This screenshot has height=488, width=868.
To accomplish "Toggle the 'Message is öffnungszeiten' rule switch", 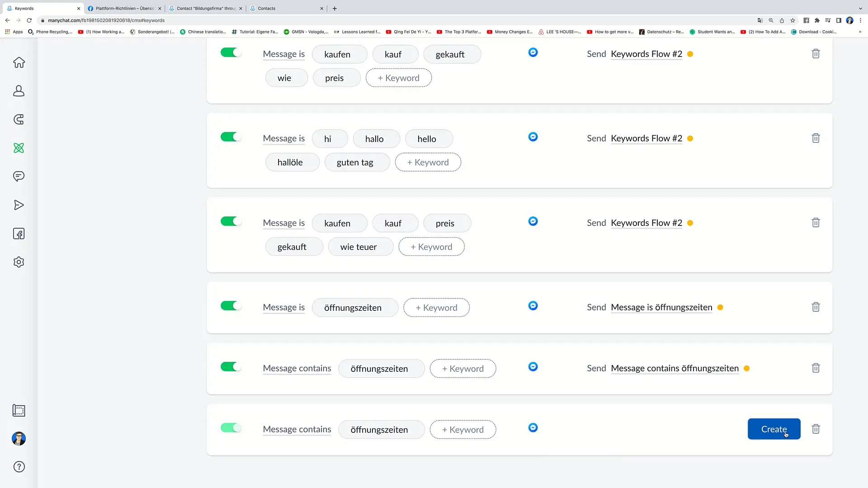I will pos(231,306).
